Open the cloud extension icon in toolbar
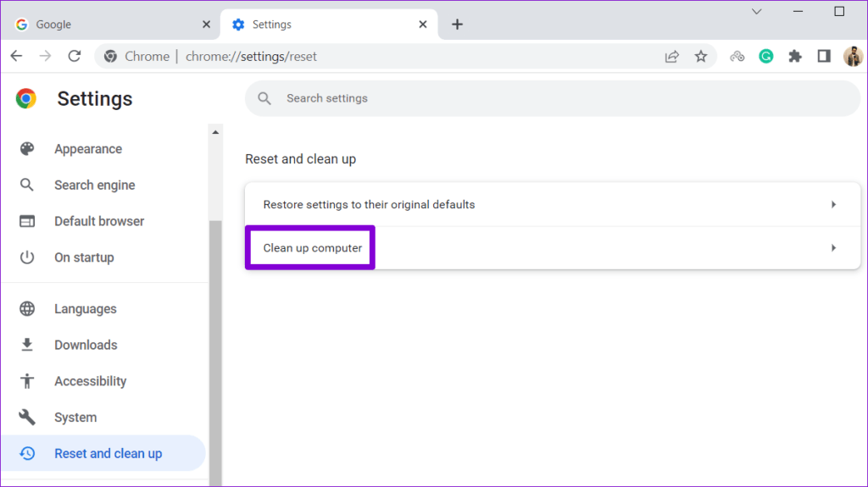 (737, 57)
